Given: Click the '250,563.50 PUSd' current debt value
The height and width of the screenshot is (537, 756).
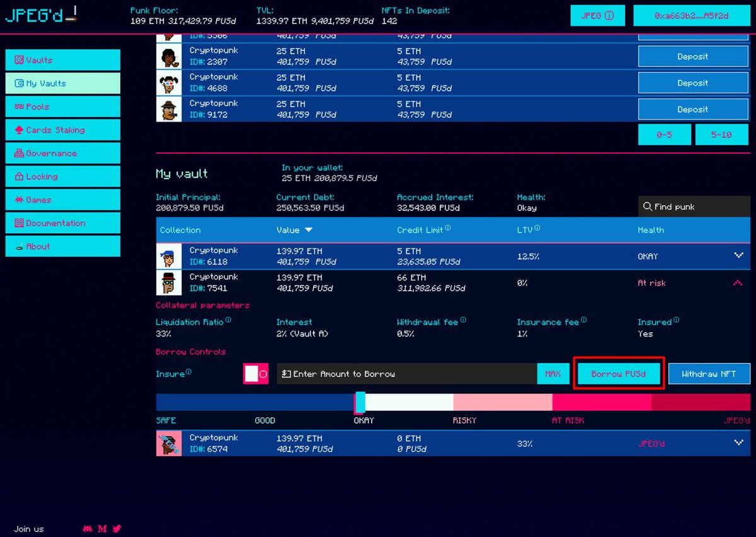Looking at the screenshot, I should point(310,207).
